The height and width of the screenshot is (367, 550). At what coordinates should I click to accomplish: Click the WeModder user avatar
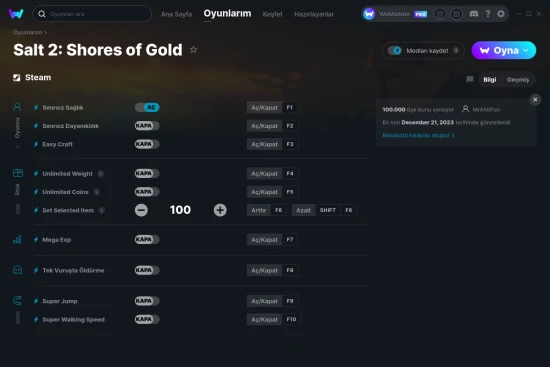coord(369,14)
